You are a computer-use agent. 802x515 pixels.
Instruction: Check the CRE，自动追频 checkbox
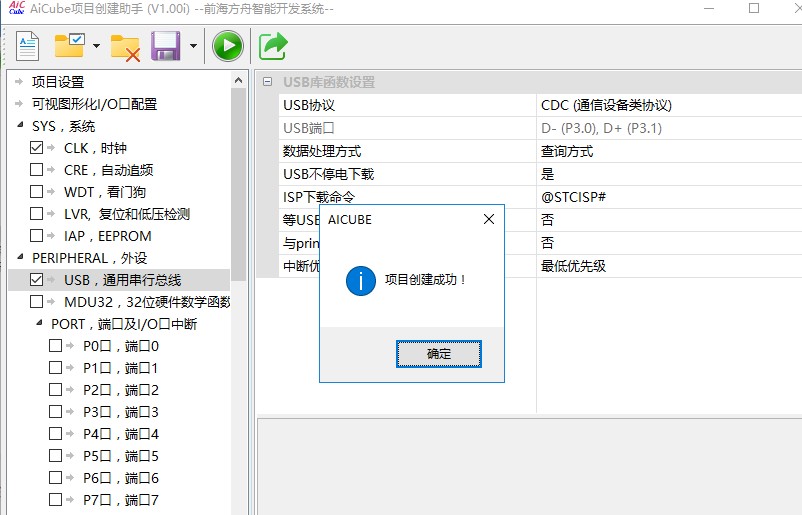point(36,169)
